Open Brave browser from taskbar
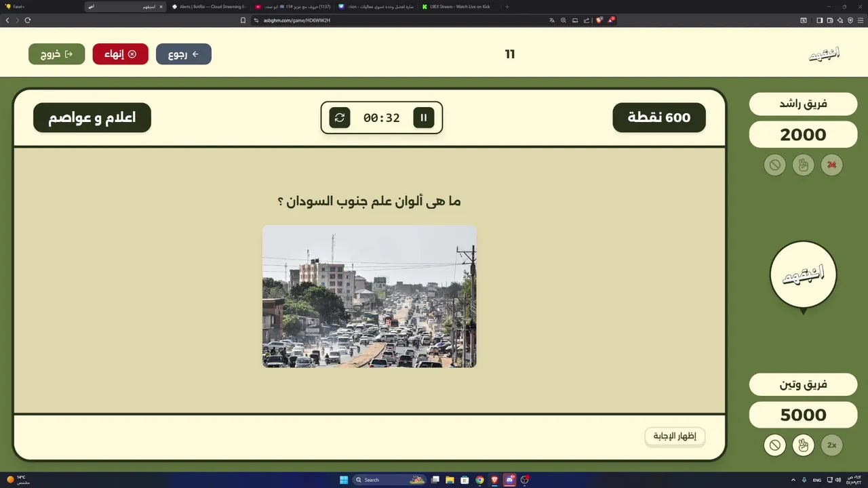 (x=494, y=480)
